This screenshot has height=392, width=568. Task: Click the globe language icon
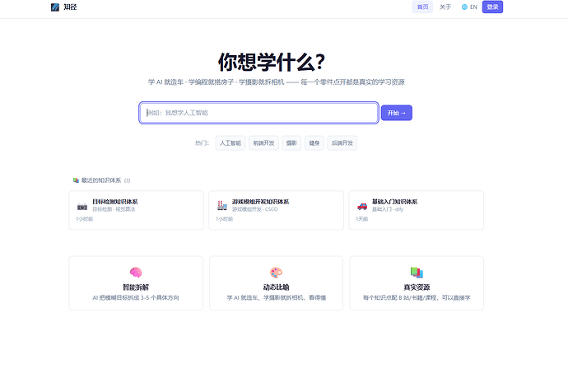pos(464,7)
